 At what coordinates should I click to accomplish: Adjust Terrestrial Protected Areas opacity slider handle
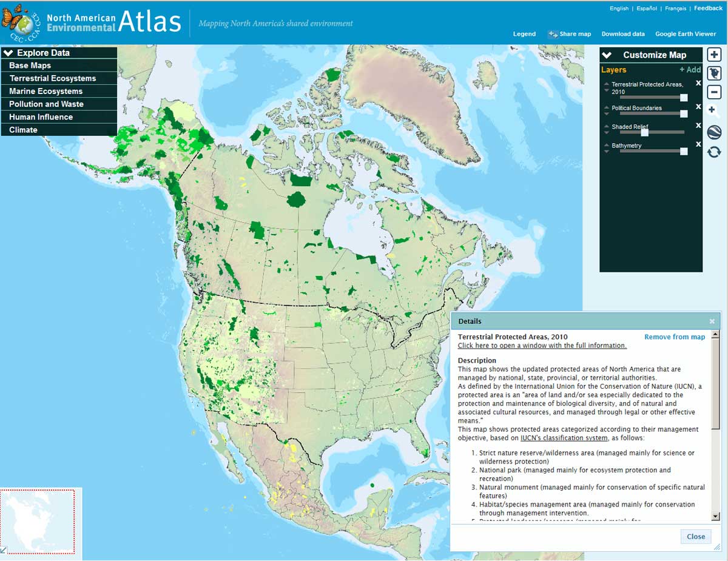684,97
